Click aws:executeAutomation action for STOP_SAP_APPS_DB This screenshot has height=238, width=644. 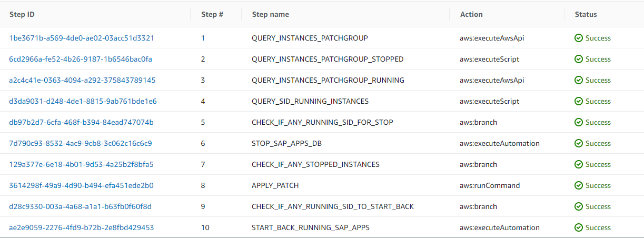tap(500, 143)
